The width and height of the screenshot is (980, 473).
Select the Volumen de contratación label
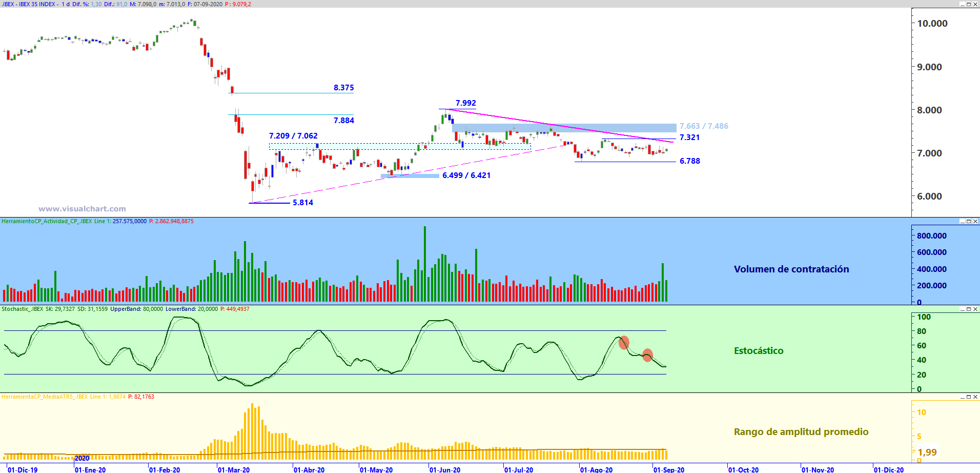pos(791,269)
